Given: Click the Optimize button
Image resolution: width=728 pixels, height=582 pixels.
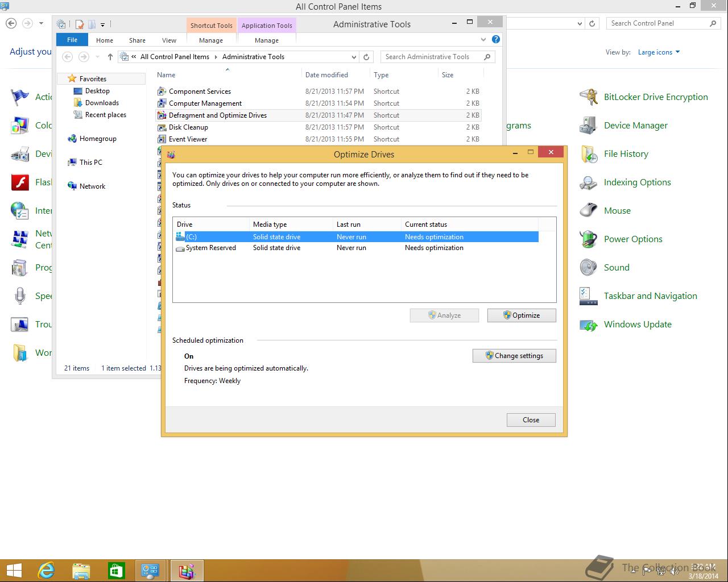Looking at the screenshot, I should coord(522,315).
